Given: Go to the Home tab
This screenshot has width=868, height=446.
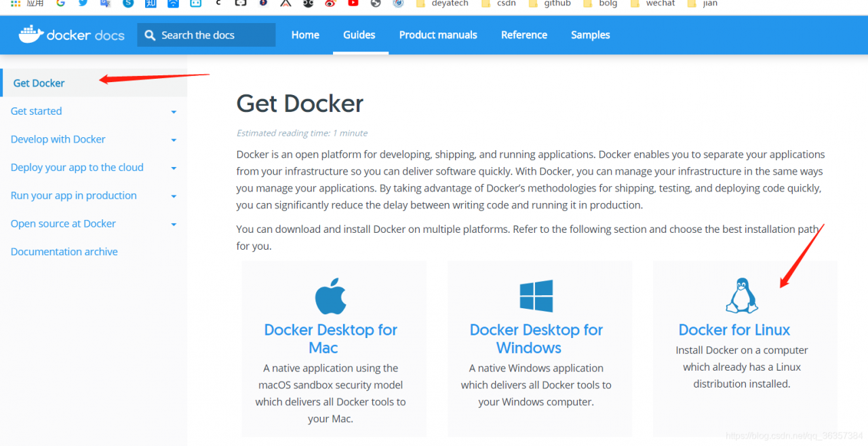Looking at the screenshot, I should [x=305, y=35].
